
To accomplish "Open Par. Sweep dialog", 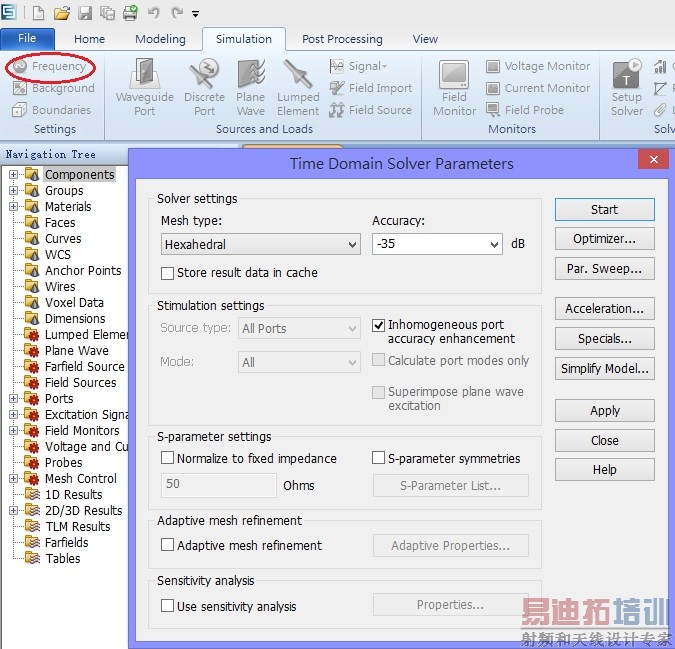I will [x=604, y=269].
